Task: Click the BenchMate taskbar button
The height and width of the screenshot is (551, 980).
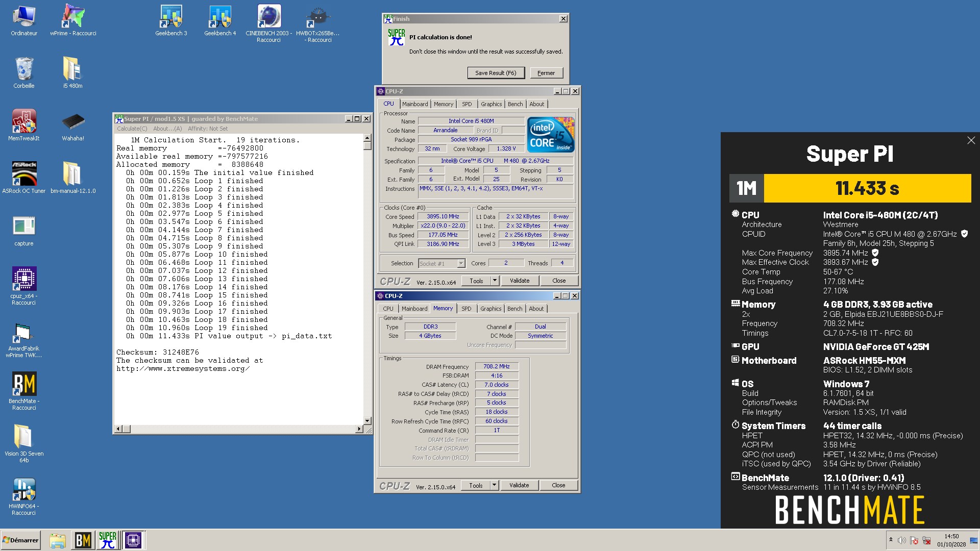Action: (83, 540)
